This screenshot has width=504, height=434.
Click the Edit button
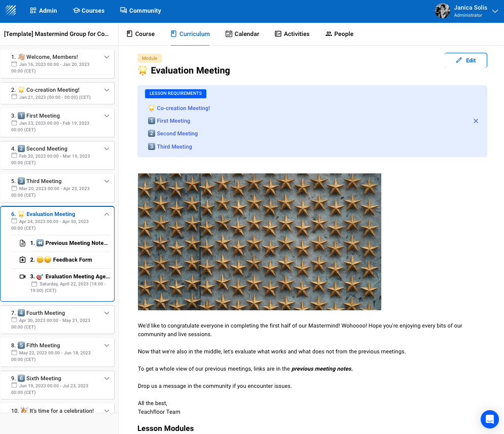(x=465, y=60)
